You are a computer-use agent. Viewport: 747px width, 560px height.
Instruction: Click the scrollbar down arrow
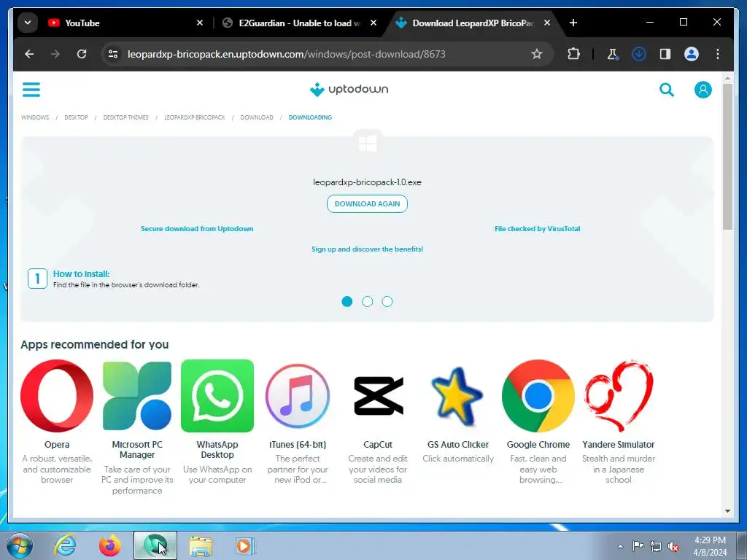(727, 511)
